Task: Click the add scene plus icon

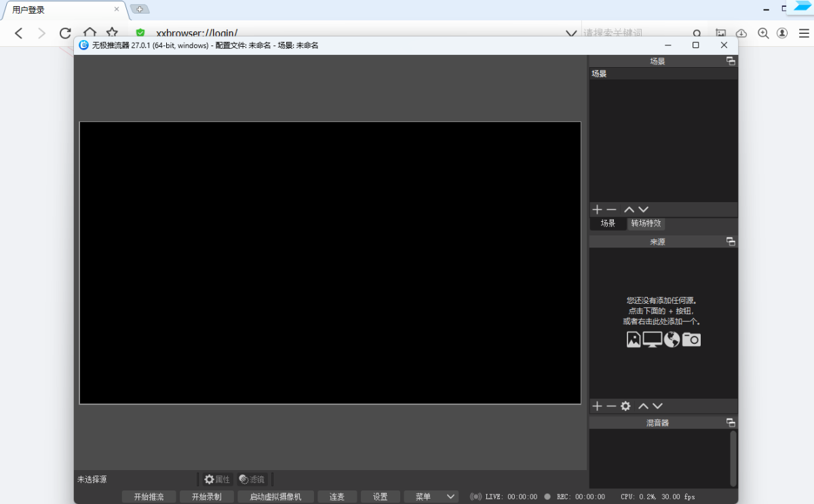Action: pos(597,210)
